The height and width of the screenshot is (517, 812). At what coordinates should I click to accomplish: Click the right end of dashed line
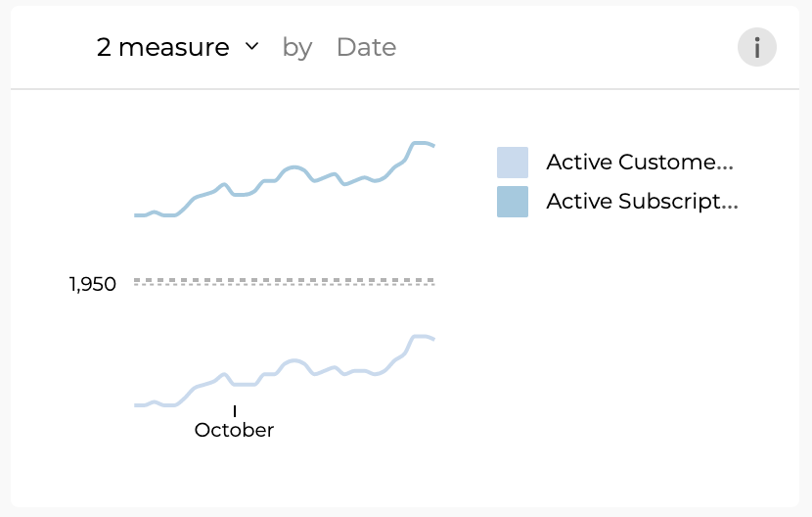point(431,282)
